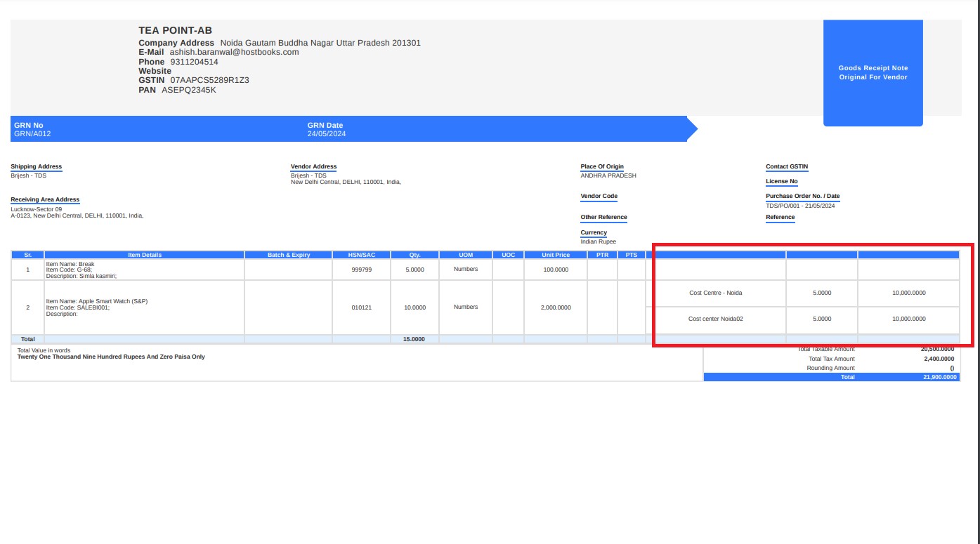Click the quantity 10.0000 for Apple Smart Watch

click(414, 307)
